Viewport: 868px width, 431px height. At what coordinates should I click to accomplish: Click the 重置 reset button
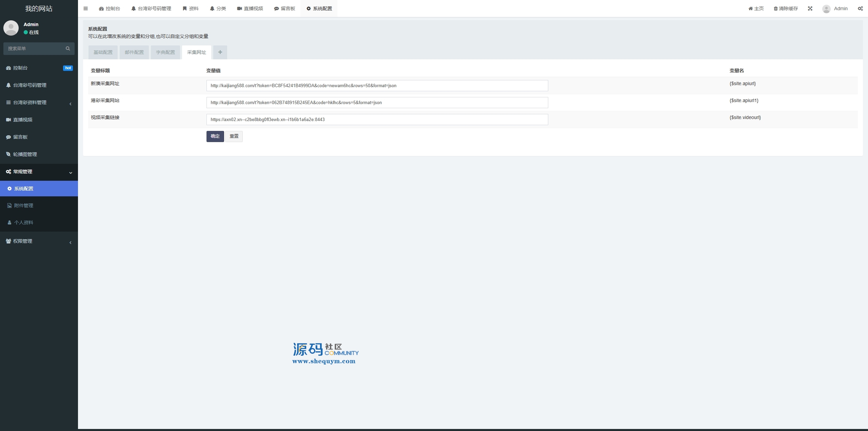point(234,136)
